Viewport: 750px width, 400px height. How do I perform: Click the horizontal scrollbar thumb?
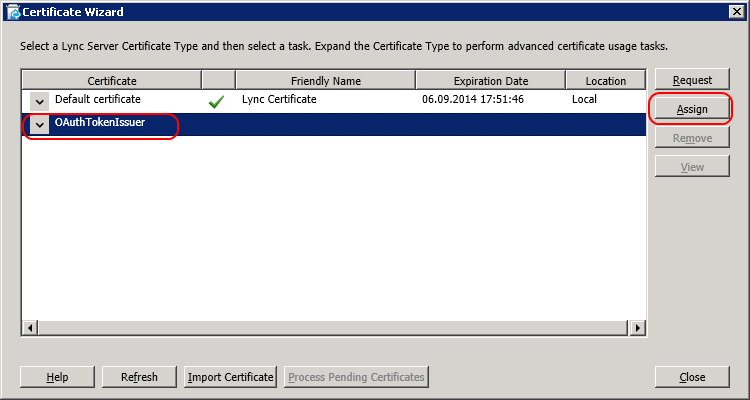(332, 328)
